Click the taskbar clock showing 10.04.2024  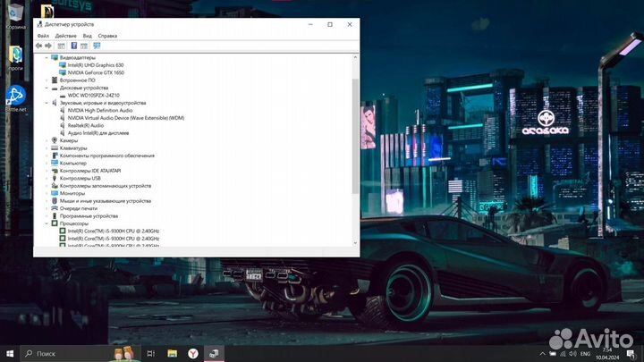pos(607,354)
